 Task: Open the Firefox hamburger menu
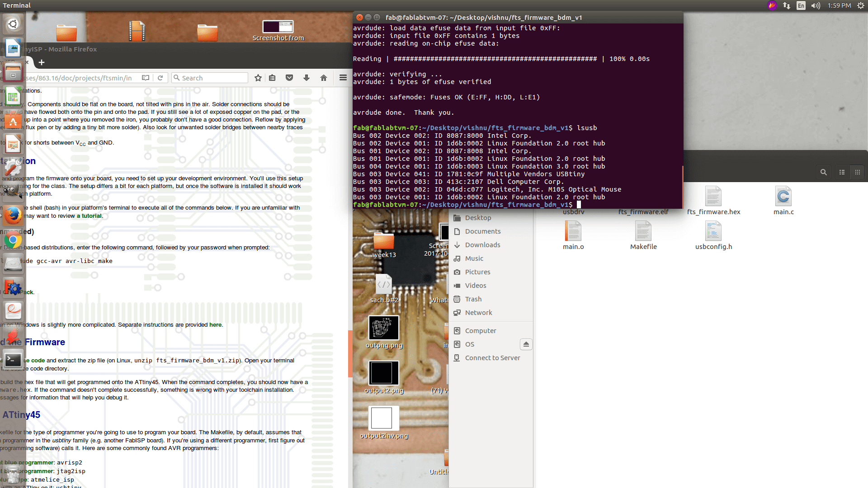(x=343, y=78)
